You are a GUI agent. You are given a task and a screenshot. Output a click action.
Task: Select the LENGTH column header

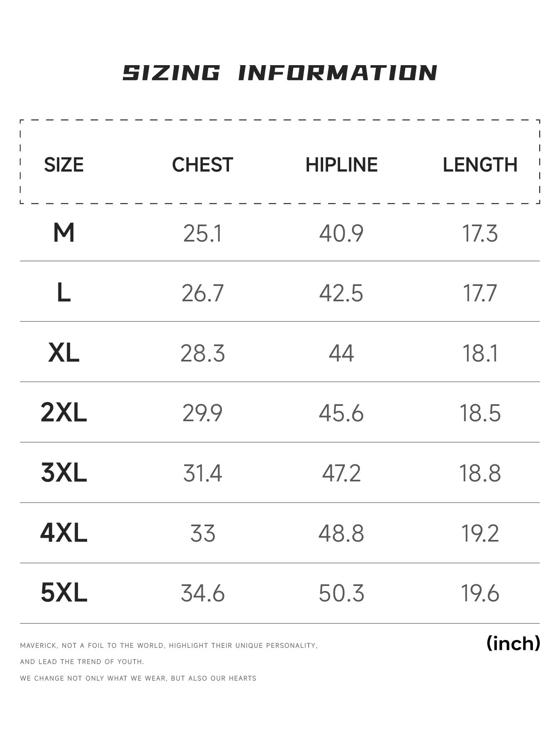pyautogui.click(x=480, y=165)
